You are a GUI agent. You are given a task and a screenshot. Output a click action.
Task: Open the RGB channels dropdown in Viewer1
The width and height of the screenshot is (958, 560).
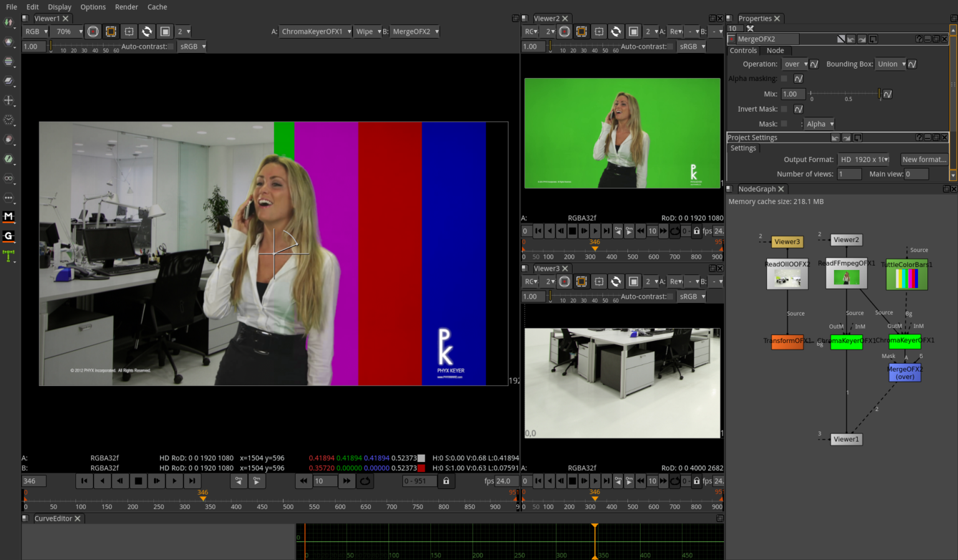click(x=35, y=31)
